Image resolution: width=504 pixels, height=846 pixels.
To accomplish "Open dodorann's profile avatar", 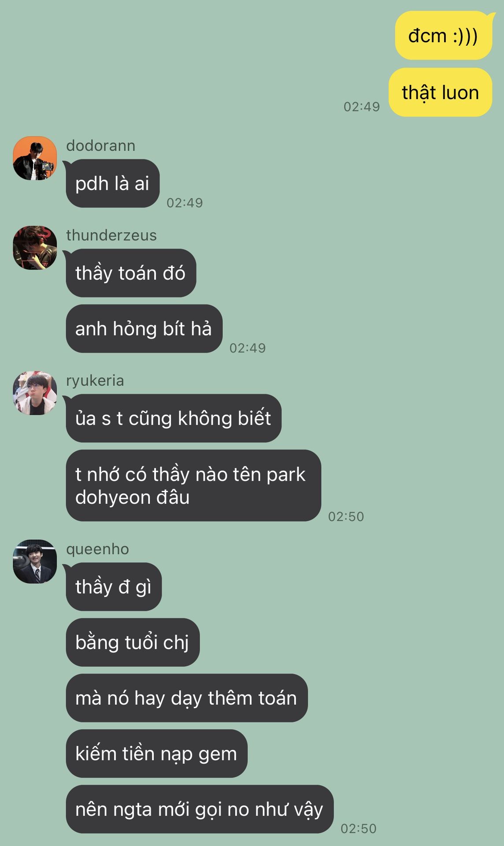I will (35, 158).
